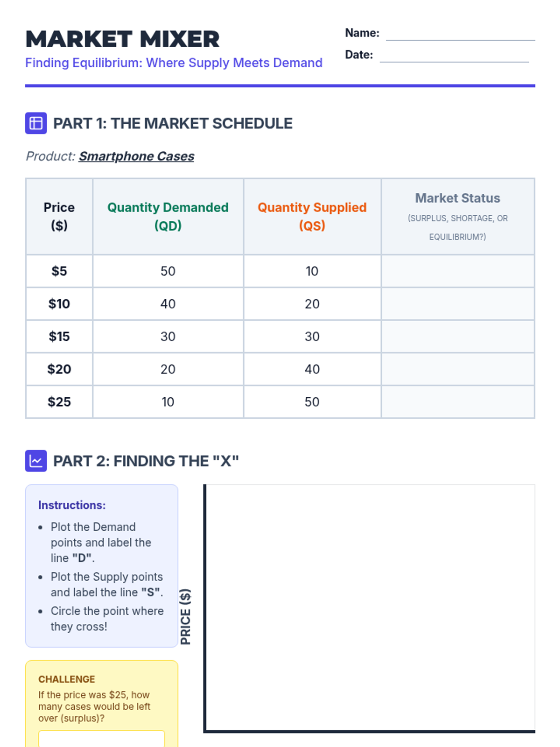Click the Price ($) column header
Viewport: 560px width, 747px height.
coord(59,216)
